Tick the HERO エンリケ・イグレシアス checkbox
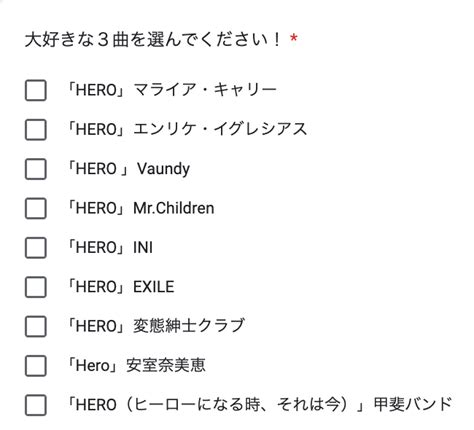Viewport: 474px width, 430px height. (x=36, y=130)
